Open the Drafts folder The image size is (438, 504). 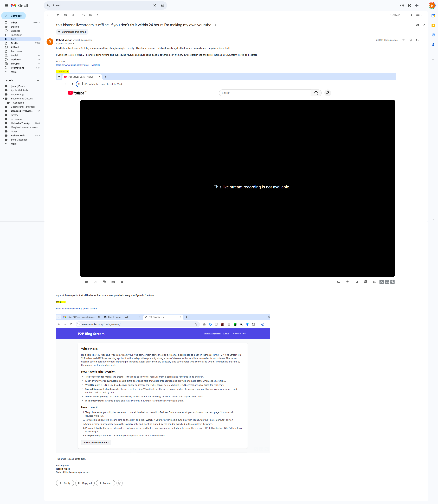pos(14,43)
